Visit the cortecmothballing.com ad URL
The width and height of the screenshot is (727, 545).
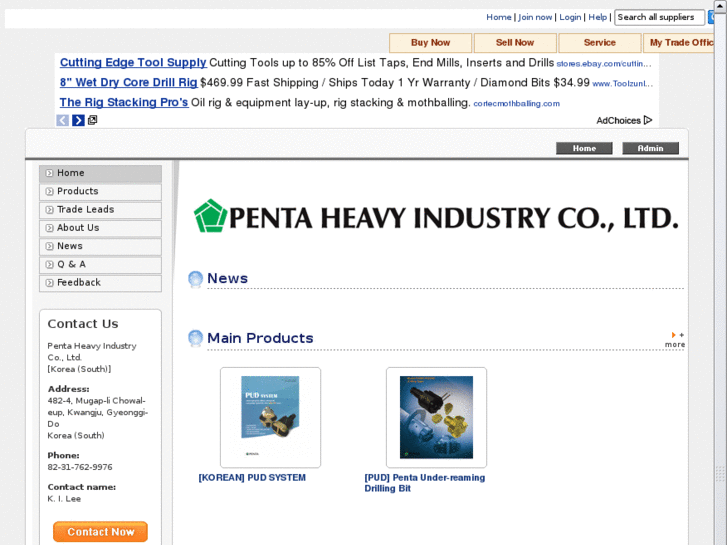coord(517,103)
